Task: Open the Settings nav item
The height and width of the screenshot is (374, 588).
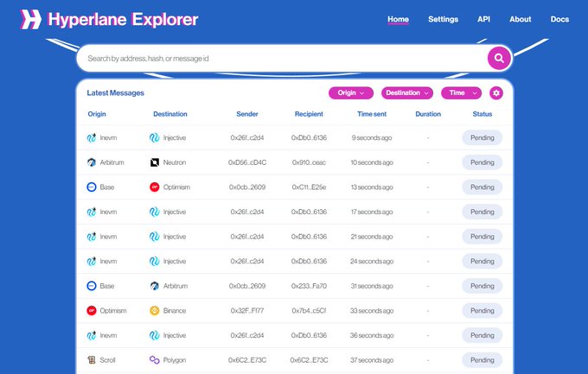Action: pos(444,19)
